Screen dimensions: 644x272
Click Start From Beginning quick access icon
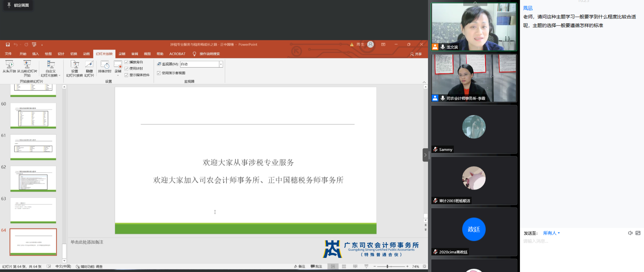tap(34, 45)
